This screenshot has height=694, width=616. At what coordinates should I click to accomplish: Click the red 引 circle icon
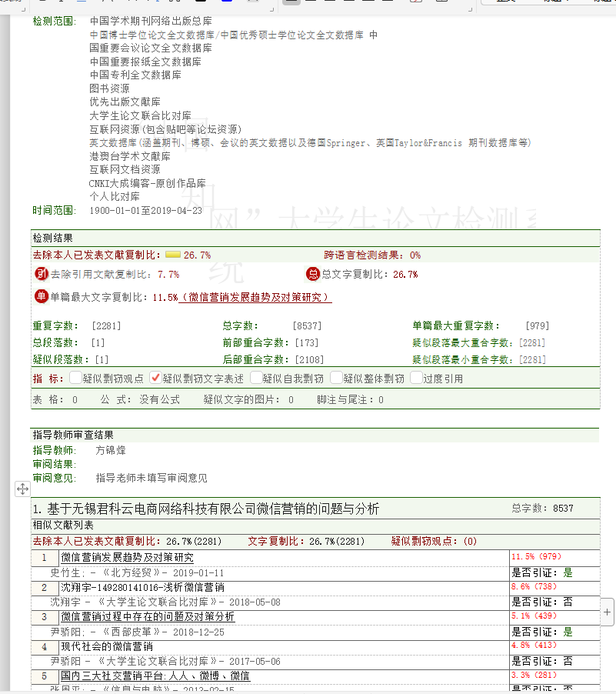point(42,274)
